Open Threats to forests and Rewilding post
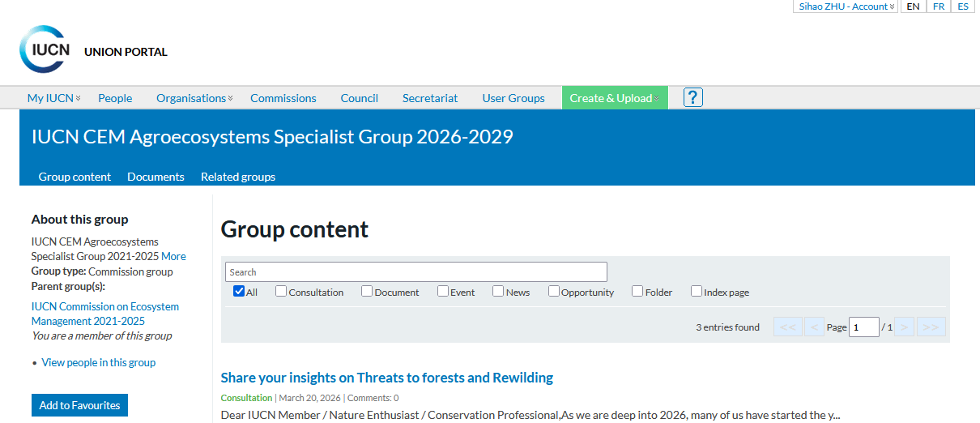This screenshot has width=980, height=423. tap(387, 378)
